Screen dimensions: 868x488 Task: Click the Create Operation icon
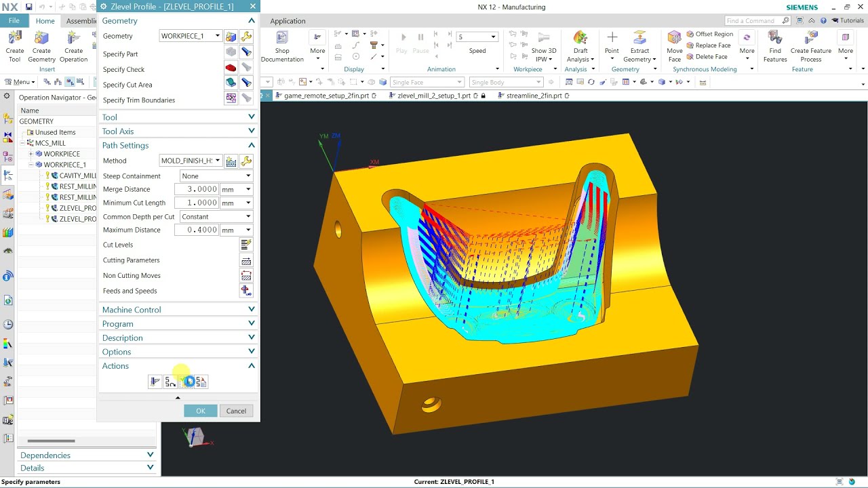click(x=73, y=37)
